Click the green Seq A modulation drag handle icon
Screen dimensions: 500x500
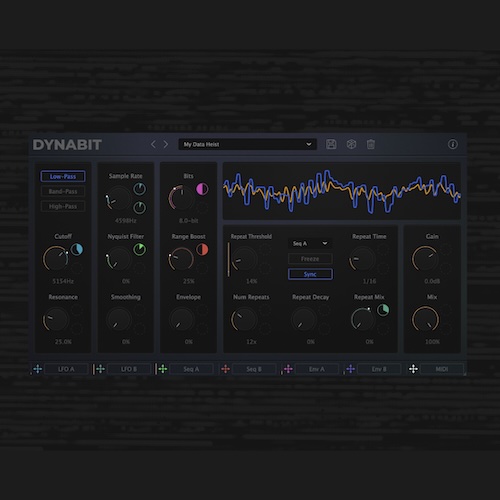click(163, 369)
